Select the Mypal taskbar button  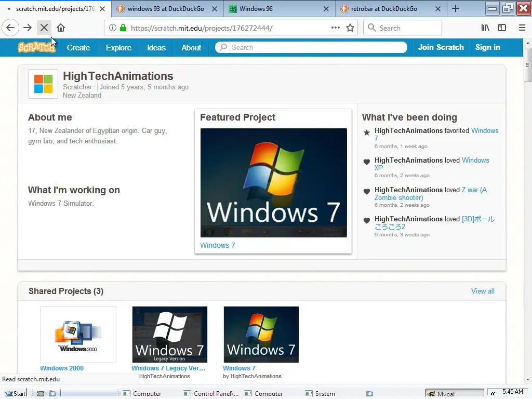point(454,394)
